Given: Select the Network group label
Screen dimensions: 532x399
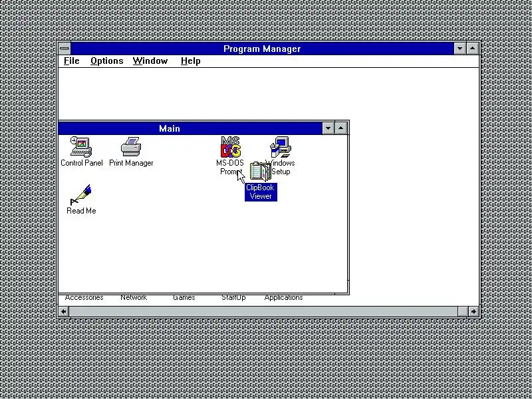Looking at the screenshot, I should (134, 297).
